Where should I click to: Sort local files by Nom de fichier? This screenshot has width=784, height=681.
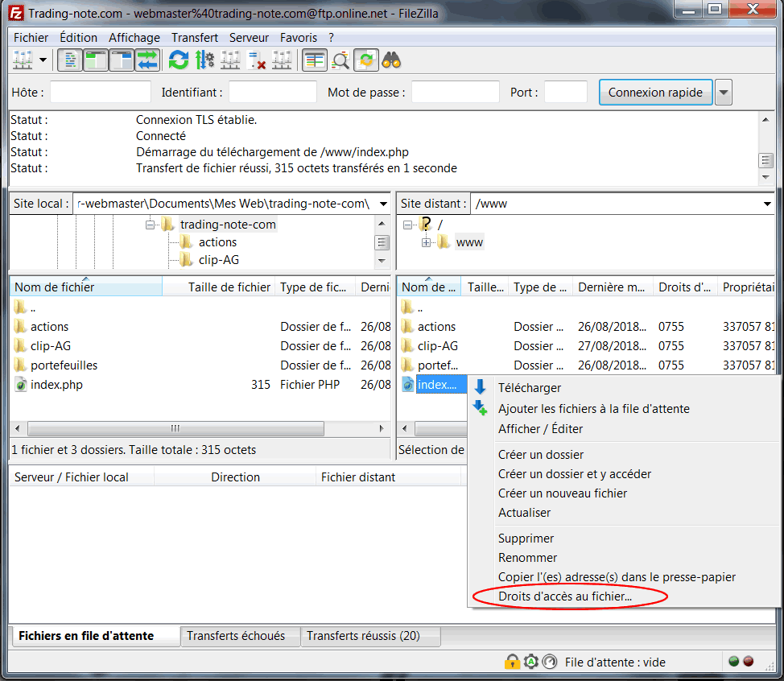click(x=86, y=287)
